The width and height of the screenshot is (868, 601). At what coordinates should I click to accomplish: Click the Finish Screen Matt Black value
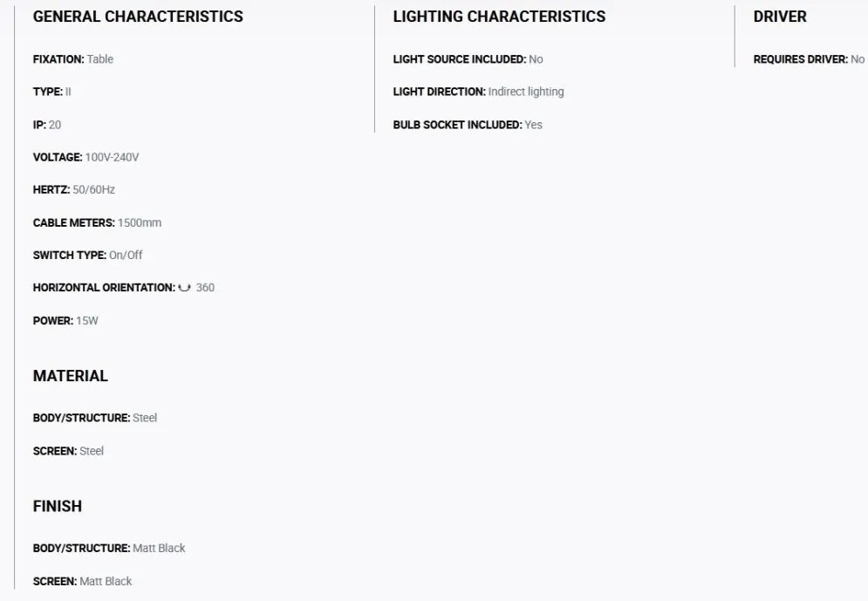[x=106, y=582]
